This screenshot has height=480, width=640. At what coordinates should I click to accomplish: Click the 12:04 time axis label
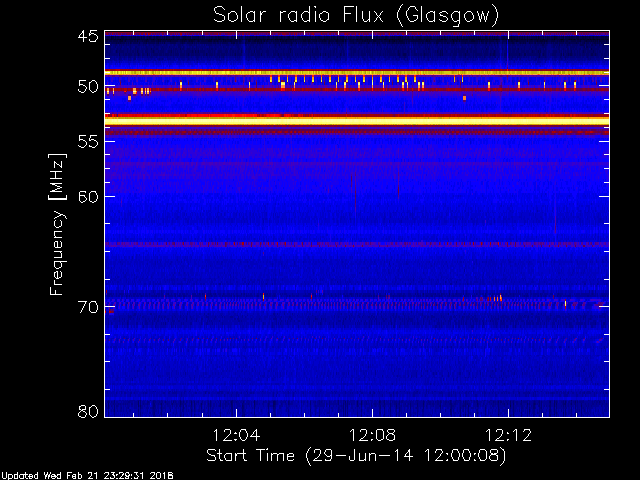[236, 435]
